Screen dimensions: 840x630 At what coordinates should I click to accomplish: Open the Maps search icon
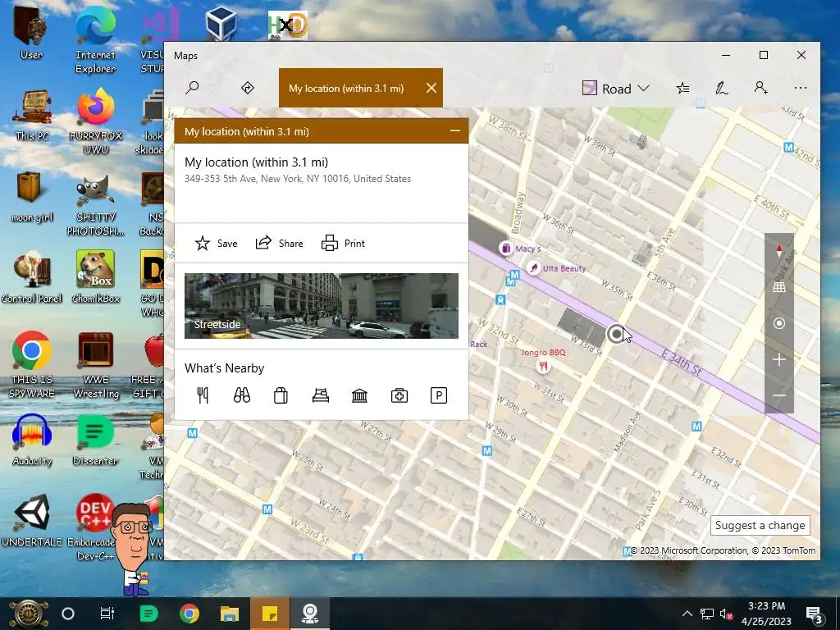point(192,88)
